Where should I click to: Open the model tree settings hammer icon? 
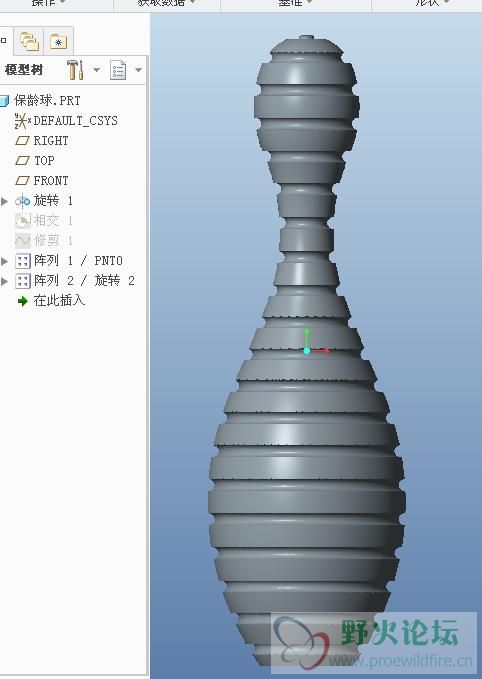[75, 70]
